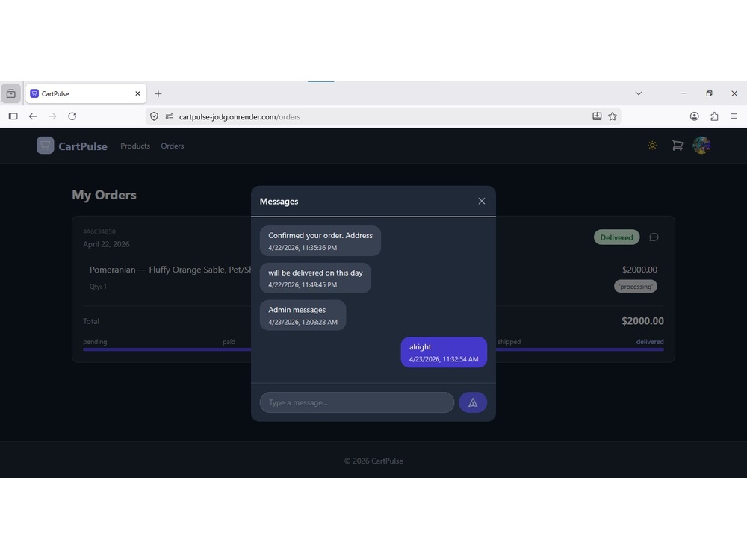Go to the Orders page
The height and width of the screenshot is (560, 747).
click(172, 146)
